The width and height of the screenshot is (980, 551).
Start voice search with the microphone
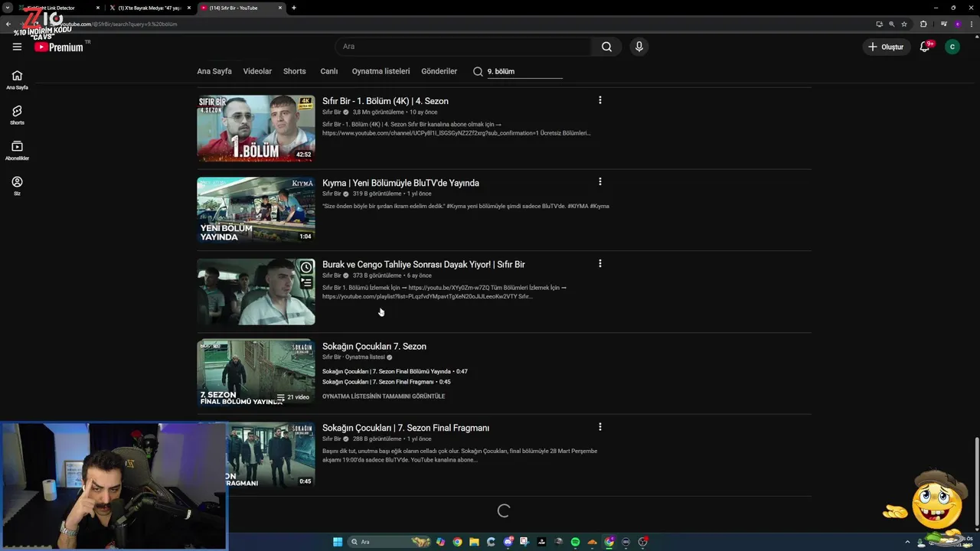click(x=639, y=47)
